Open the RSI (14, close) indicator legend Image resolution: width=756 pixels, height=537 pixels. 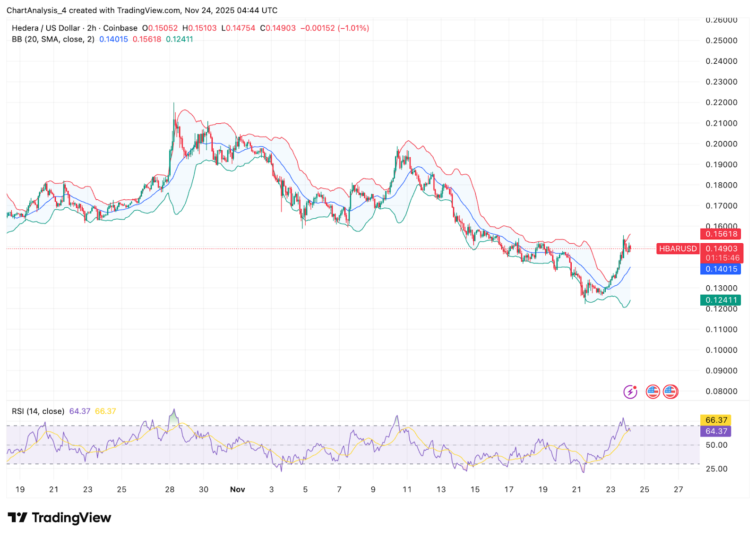(x=38, y=411)
